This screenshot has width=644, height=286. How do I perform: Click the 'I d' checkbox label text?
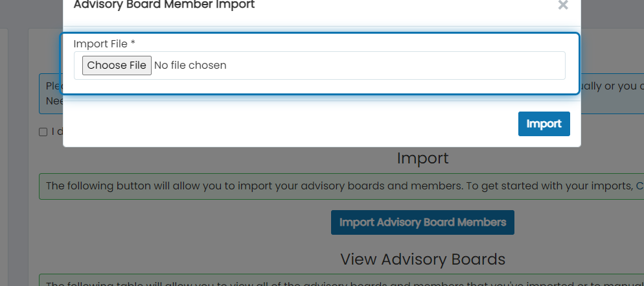[x=57, y=132]
